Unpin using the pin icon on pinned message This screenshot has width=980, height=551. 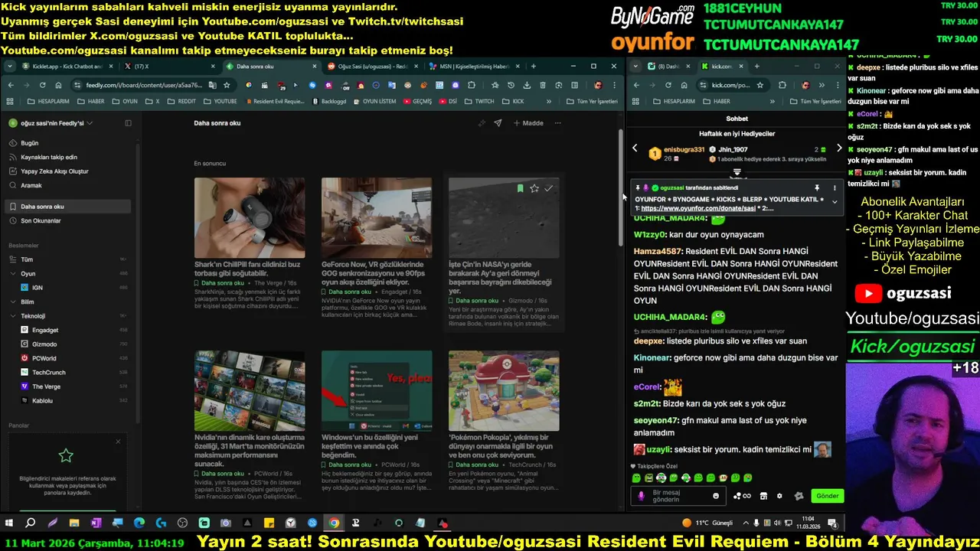817,188
